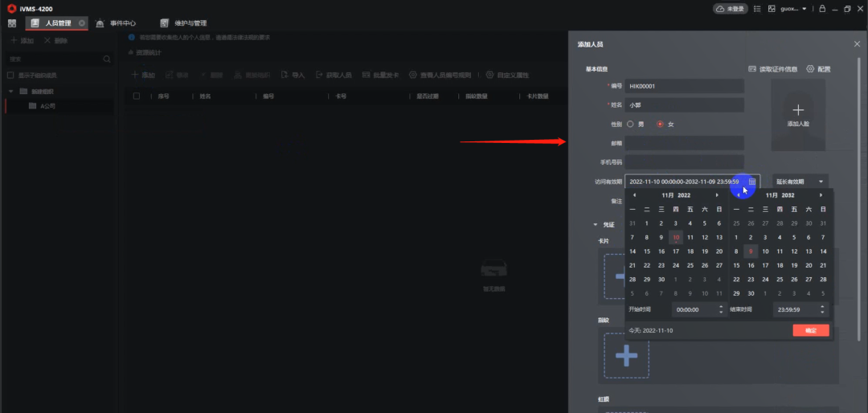Go to next month in 2032 calendar

[x=821, y=195]
